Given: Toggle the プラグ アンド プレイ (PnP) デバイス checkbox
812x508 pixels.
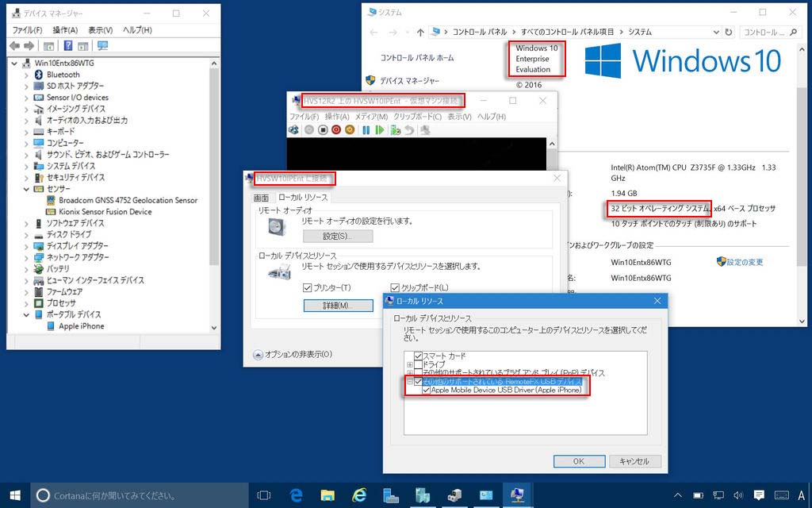Looking at the screenshot, I should [419, 373].
